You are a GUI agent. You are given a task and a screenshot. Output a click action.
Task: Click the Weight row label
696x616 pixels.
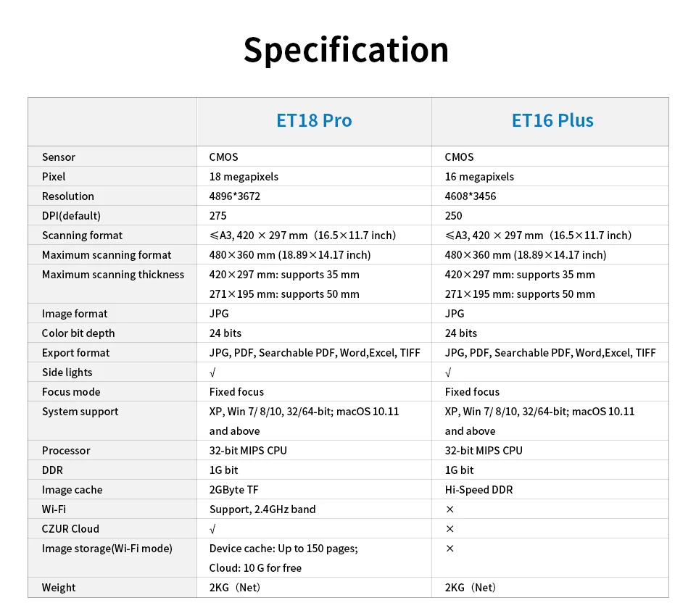(x=59, y=588)
